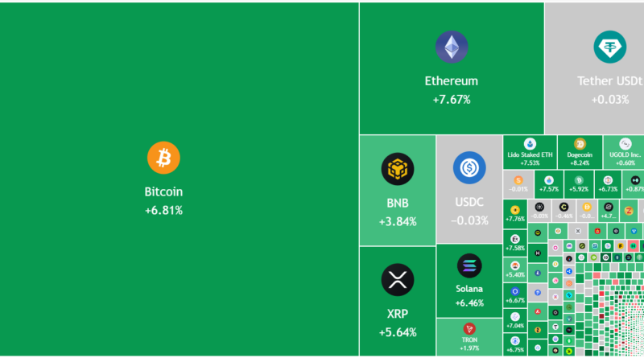The height and width of the screenshot is (358, 644).
Task: Click the Solana +6.46% percentage
Action: pos(469,303)
